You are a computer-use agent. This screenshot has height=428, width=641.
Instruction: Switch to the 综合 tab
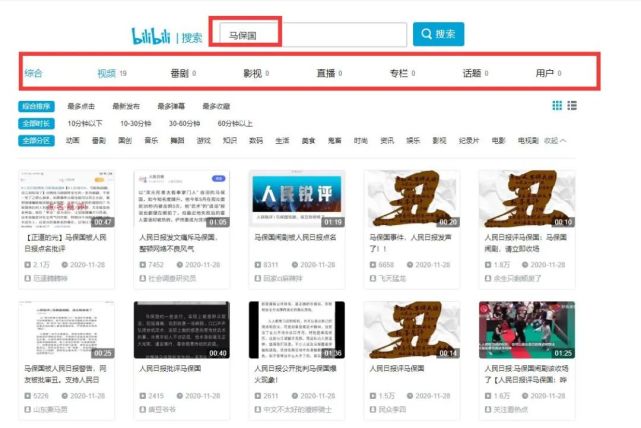(x=33, y=73)
